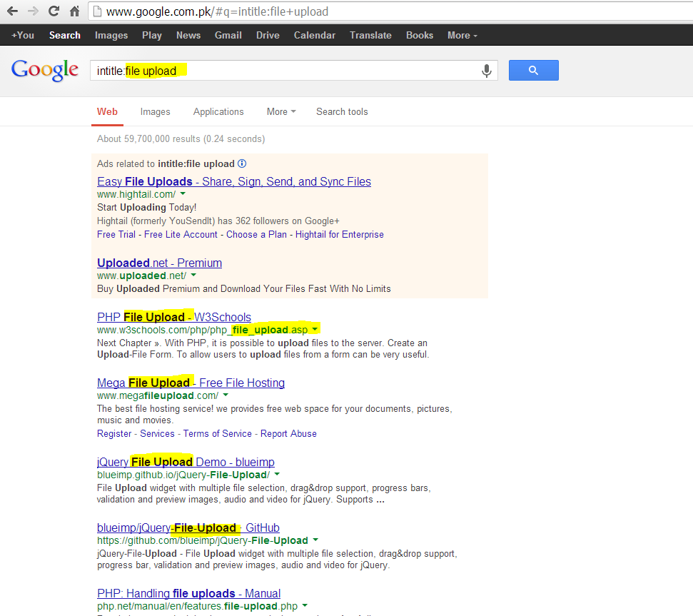693x616 pixels.
Task: Click the ads info icon
Action: tap(242, 163)
